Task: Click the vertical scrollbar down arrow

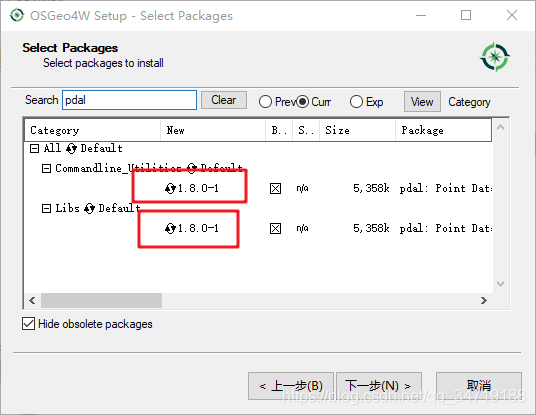Action: click(x=500, y=284)
